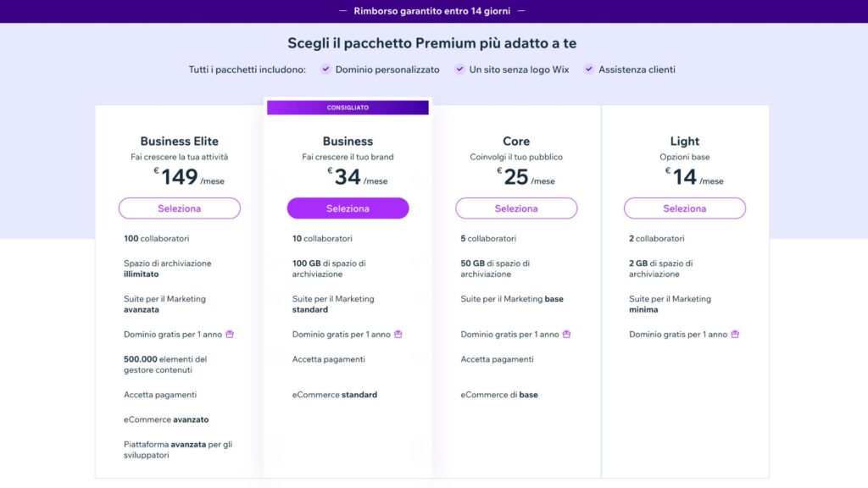Select the Business Elite plan

tap(180, 208)
